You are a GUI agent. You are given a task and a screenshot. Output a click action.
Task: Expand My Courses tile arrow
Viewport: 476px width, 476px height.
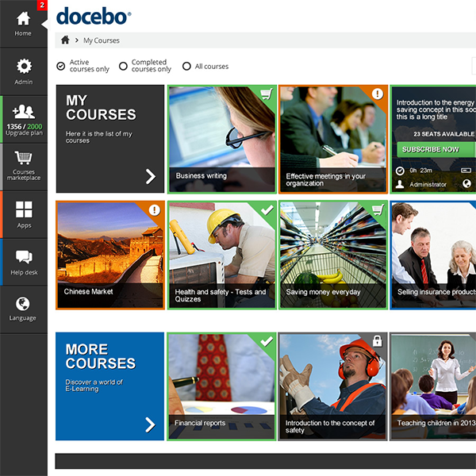[151, 176]
